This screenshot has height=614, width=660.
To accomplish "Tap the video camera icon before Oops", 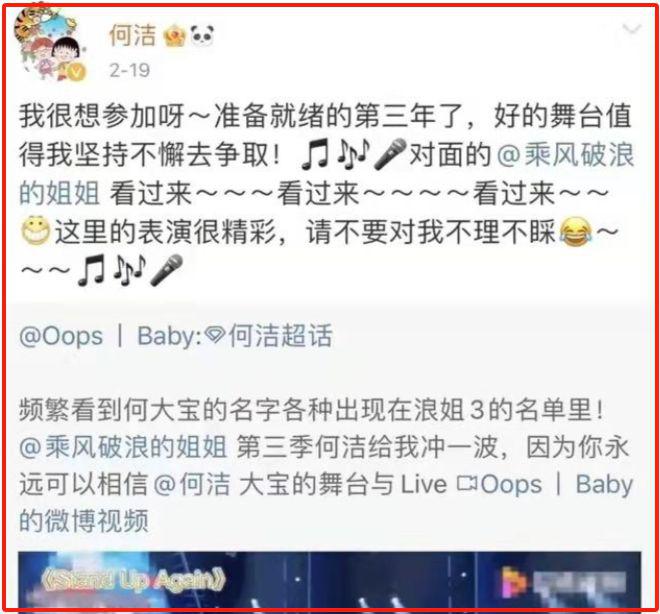I will (467, 483).
